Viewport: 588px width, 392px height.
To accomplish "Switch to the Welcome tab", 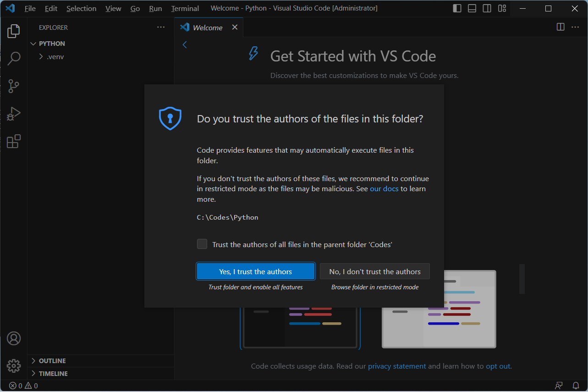I will [x=207, y=27].
